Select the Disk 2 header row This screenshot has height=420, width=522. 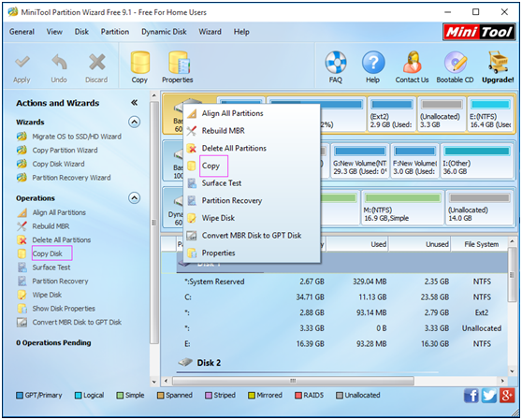pos(335,363)
